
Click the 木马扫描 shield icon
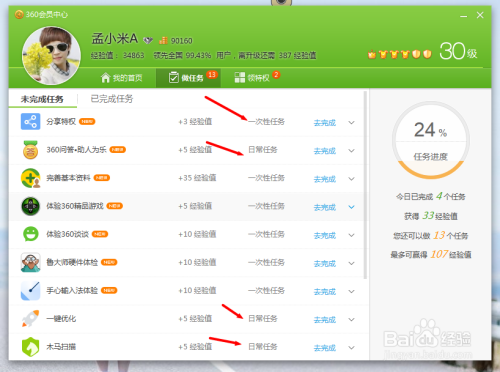(30, 347)
